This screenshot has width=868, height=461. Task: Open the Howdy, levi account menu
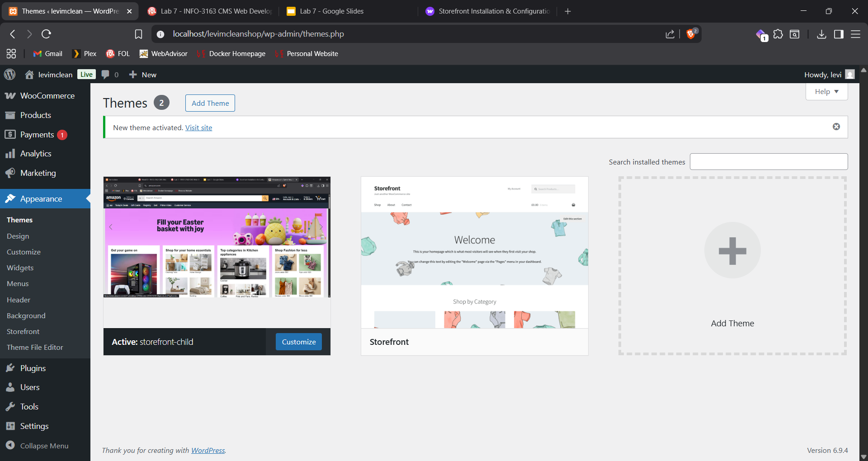829,75
